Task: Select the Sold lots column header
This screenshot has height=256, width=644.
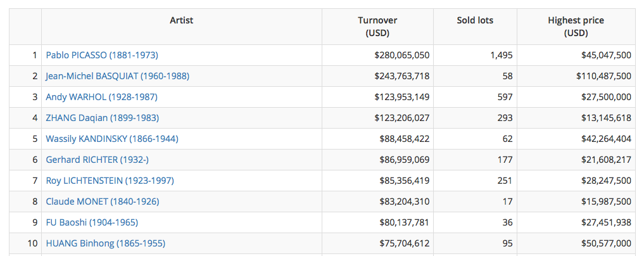Action: point(475,20)
